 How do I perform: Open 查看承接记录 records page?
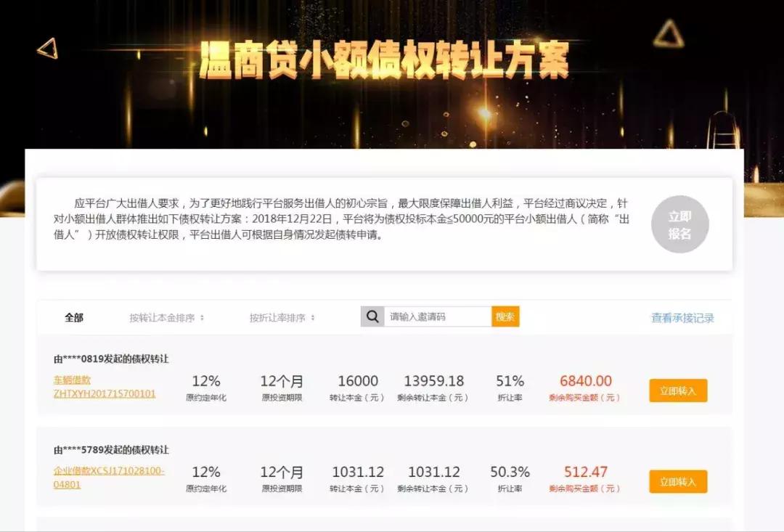pyautogui.click(x=681, y=317)
